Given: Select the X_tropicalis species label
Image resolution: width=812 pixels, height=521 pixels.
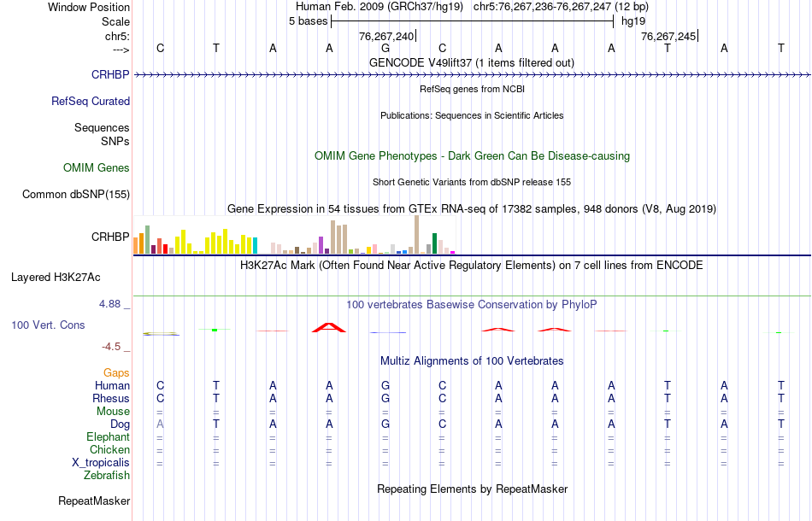Looking at the screenshot, I should [101, 463].
